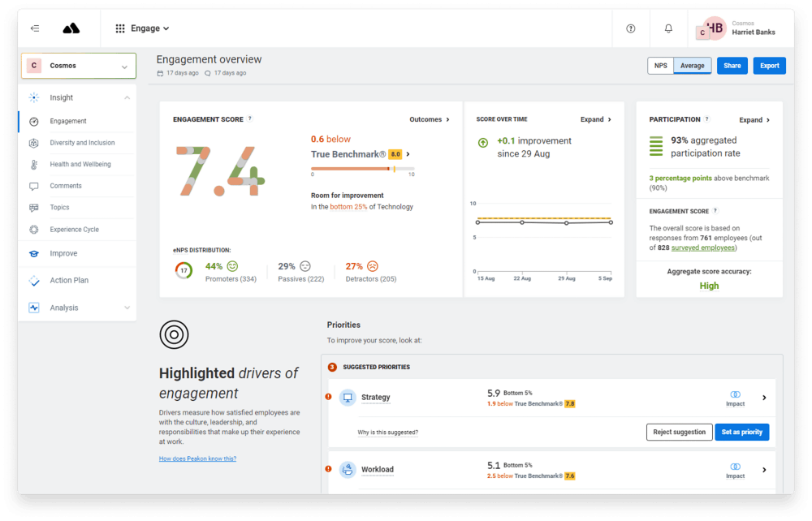Set Strategy as a priority
This screenshot has height=521, width=812.
point(741,432)
